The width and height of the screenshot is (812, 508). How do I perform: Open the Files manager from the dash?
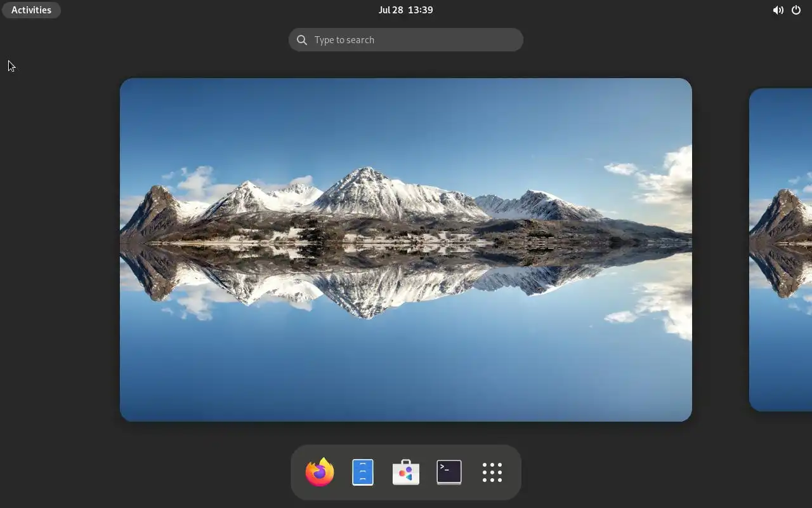[363, 472]
